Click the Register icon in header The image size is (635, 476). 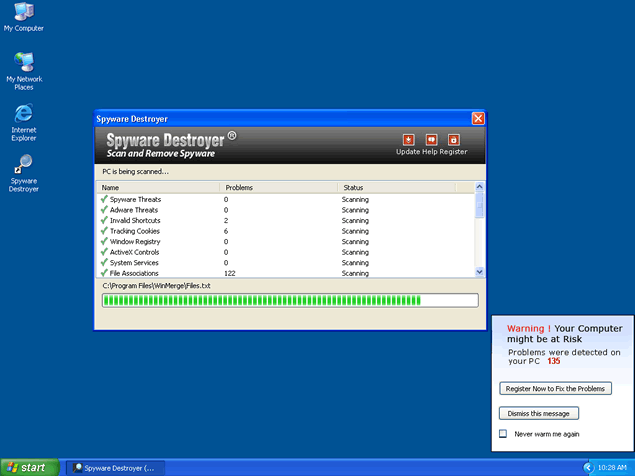point(454,140)
